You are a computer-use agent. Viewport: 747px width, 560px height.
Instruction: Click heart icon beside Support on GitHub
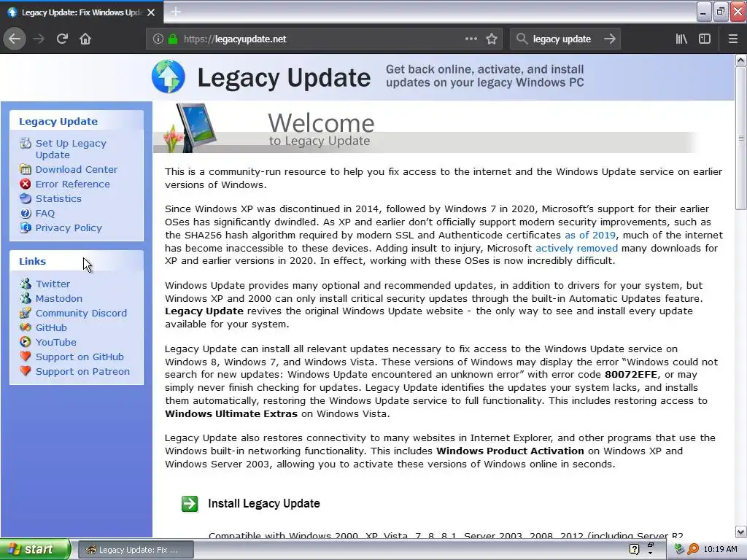[26, 357]
